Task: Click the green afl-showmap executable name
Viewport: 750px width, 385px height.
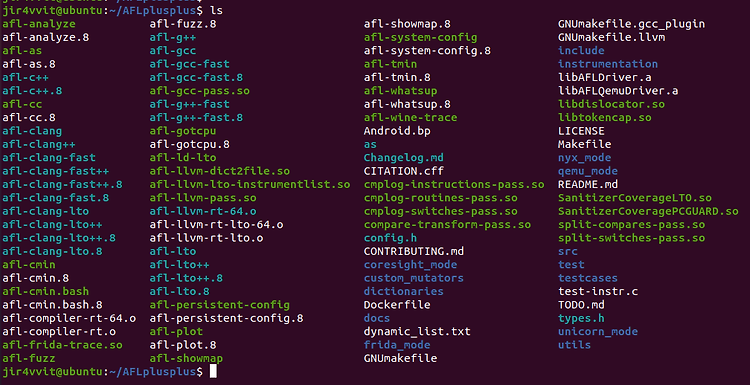Action: click(186, 359)
